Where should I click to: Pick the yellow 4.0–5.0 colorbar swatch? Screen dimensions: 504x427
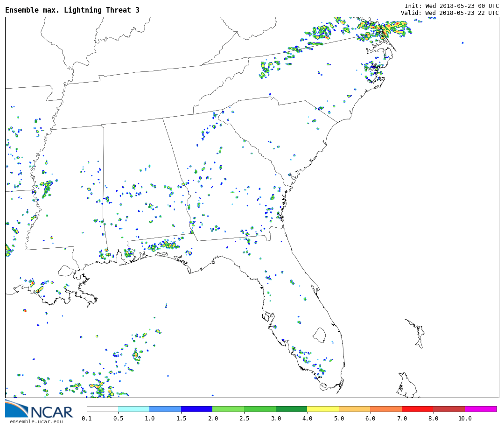(x=322, y=409)
